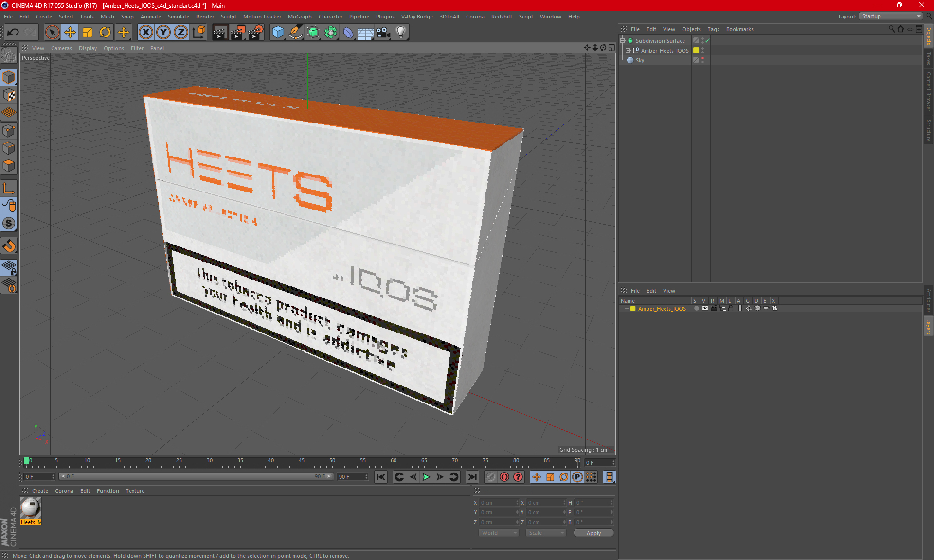Switch to Points mode in left sidebar

(x=9, y=131)
